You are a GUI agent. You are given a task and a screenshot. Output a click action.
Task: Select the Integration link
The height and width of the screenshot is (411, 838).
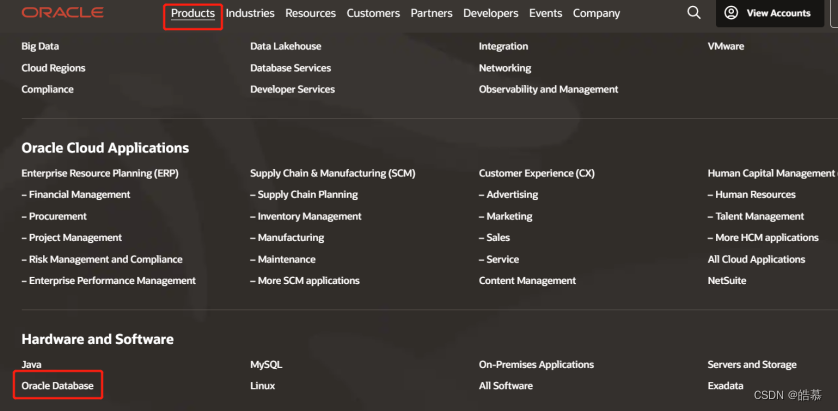[503, 46]
